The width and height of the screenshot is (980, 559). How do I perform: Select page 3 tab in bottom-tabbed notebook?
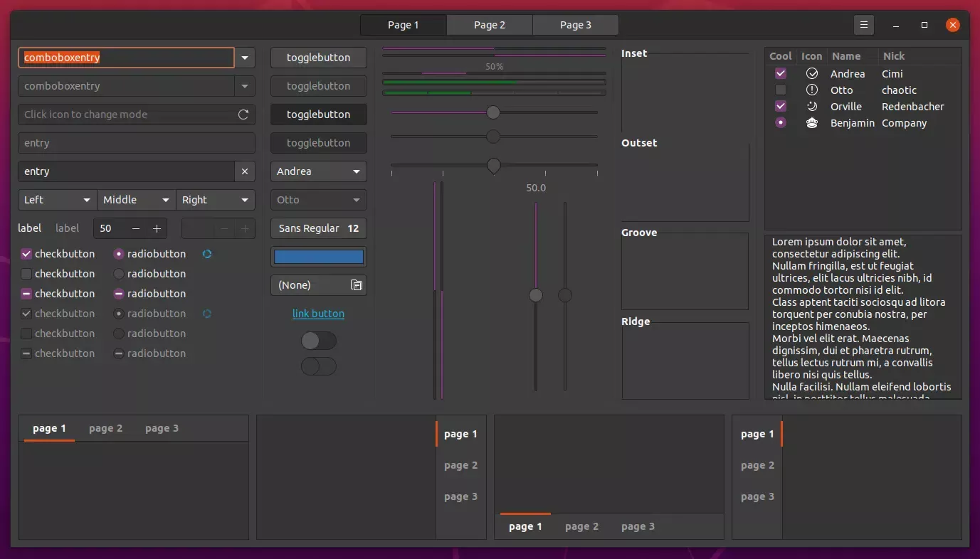[x=638, y=526]
